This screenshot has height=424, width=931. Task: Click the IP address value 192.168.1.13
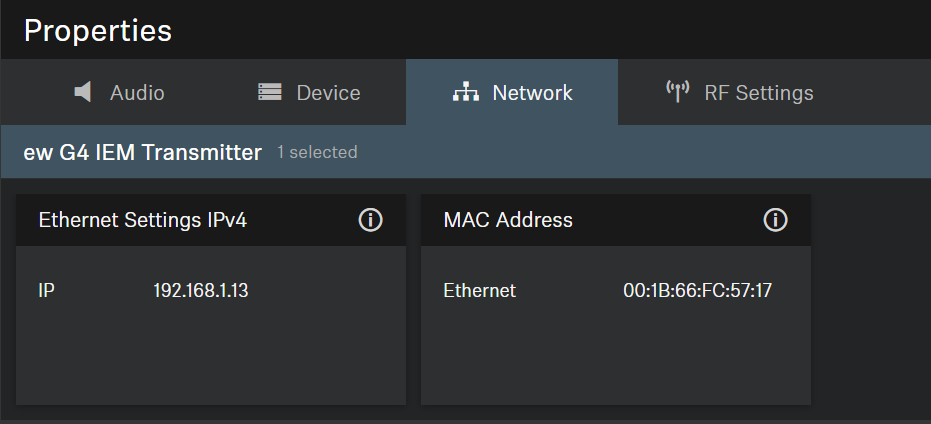200,291
